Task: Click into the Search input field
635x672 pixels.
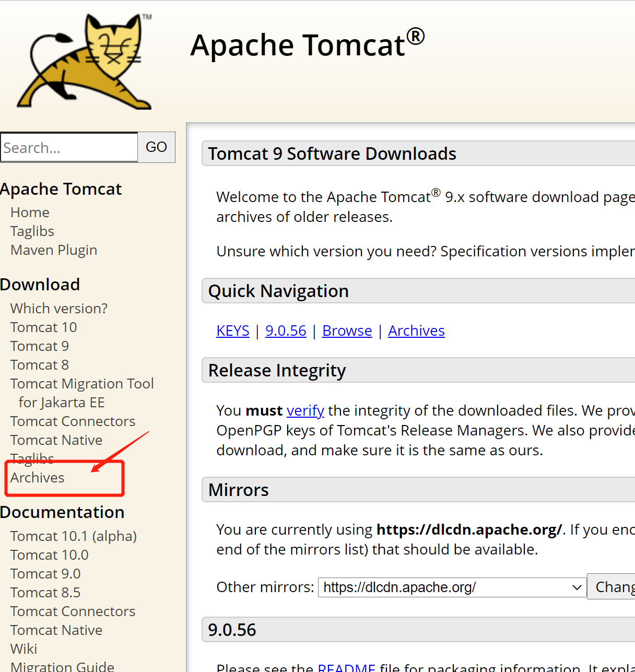Action: [x=69, y=148]
